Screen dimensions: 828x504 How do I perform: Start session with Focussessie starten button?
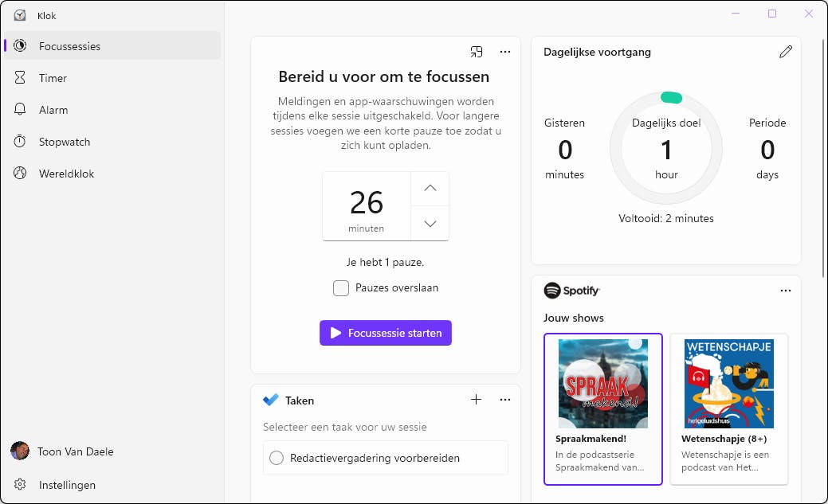pyautogui.click(x=386, y=333)
